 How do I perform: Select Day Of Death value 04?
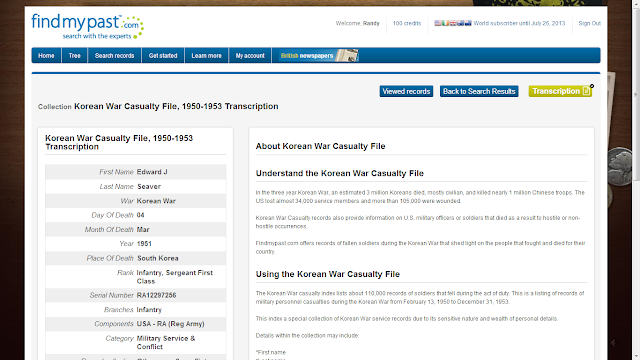tap(140, 215)
